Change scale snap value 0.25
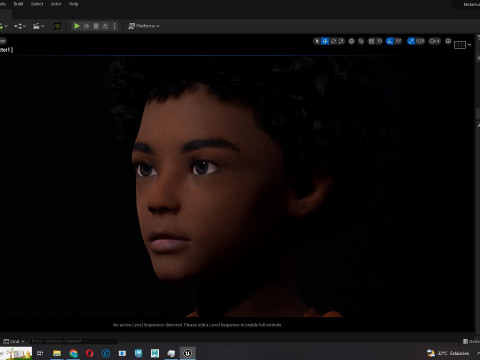Viewport: 480px width, 360px height. tap(420, 41)
